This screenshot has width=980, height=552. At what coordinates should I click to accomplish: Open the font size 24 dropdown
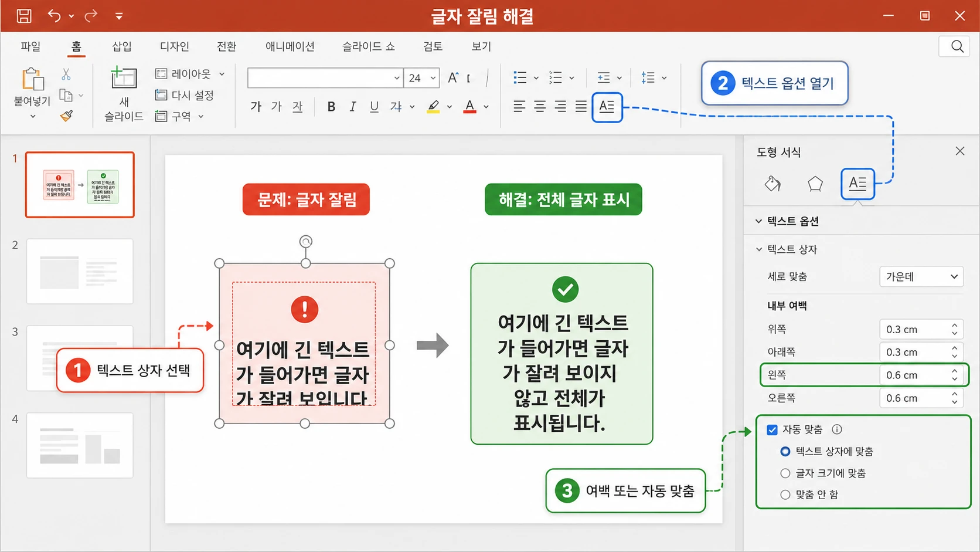pyautogui.click(x=433, y=78)
